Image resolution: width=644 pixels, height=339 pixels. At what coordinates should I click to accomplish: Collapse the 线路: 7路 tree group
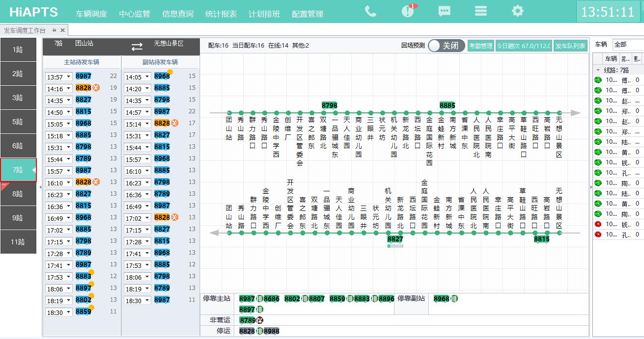point(598,70)
